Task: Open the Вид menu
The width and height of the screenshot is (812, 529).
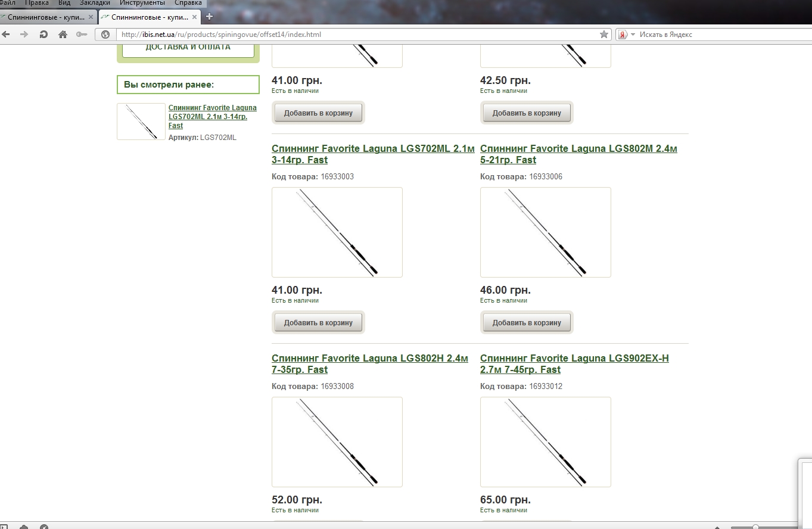Action: click(64, 3)
